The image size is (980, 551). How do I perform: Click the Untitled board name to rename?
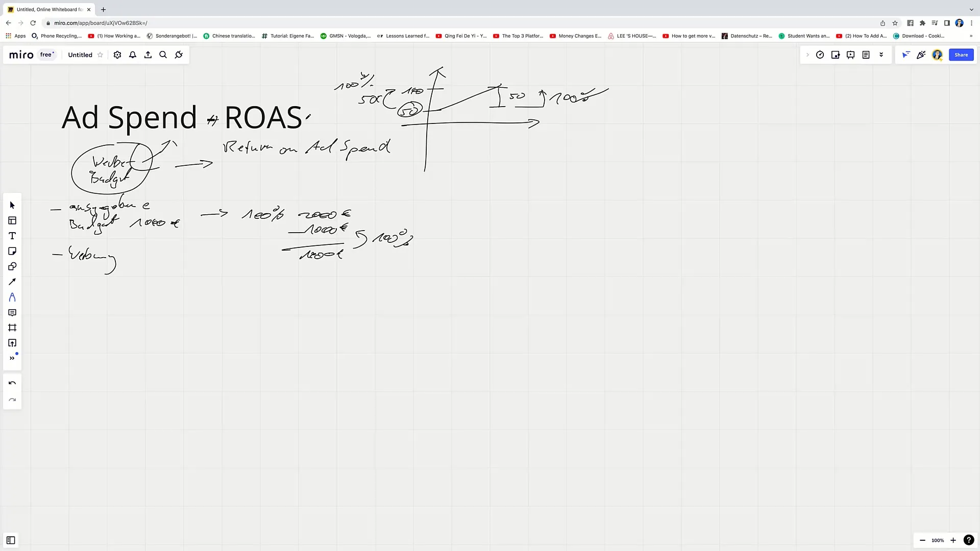click(80, 55)
